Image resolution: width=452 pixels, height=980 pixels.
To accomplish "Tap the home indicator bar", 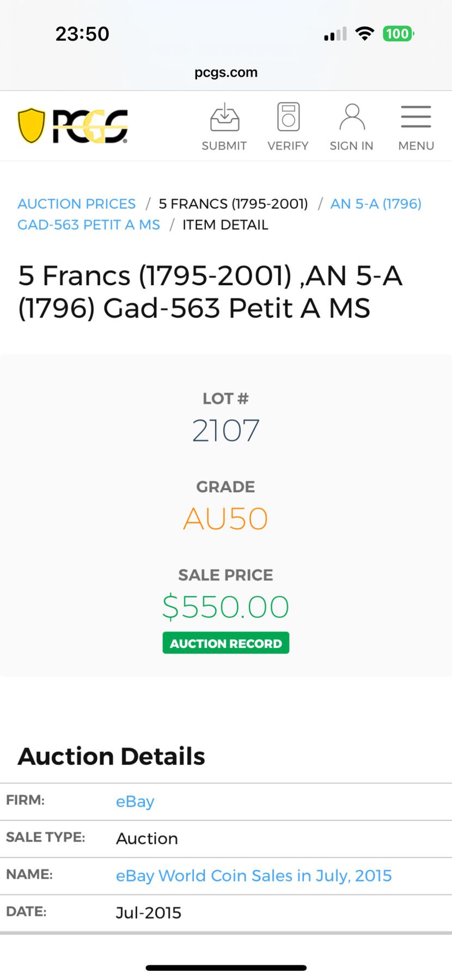I will click(x=226, y=967).
